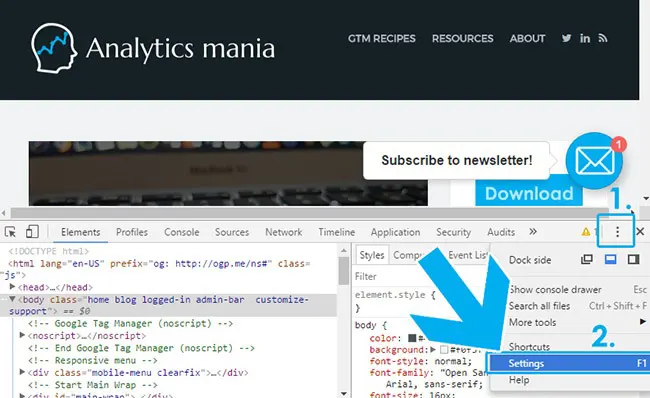650x398 pixels.
Task: Activate the inspect element picker icon
Action: 10,232
